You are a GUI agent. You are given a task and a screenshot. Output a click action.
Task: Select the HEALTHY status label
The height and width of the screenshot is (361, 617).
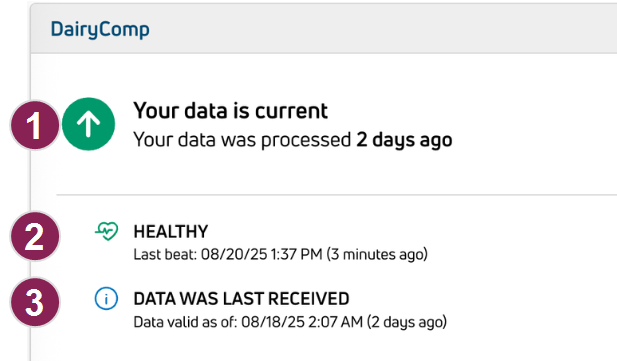(170, 231)
